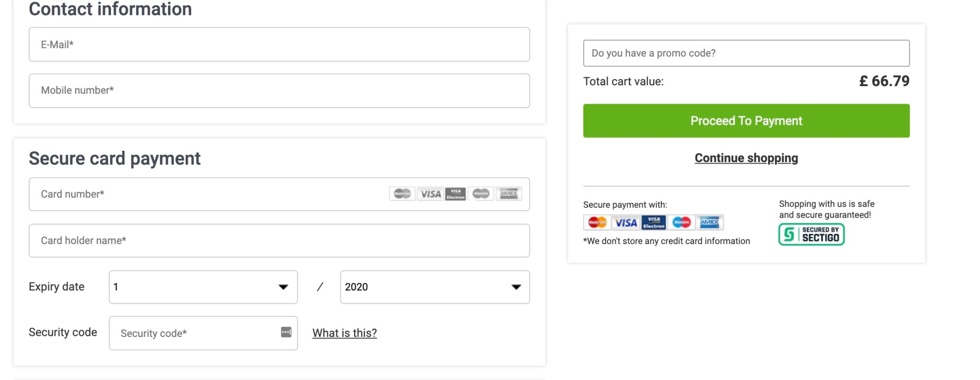Click the grey Mastercard icon in card number field
The height and width of the screenshot is (380, 980).
402,194
